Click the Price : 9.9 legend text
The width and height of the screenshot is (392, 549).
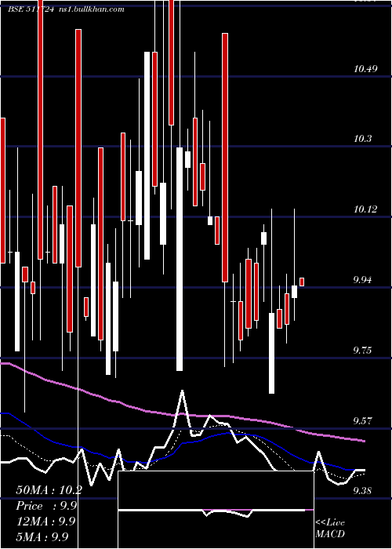[46, 506]
